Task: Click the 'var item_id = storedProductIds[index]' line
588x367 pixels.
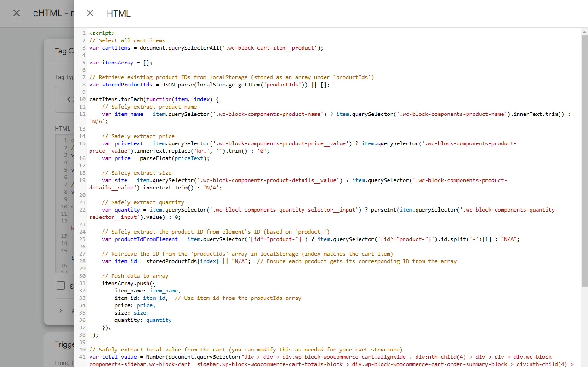Action: tap(279, 261)
